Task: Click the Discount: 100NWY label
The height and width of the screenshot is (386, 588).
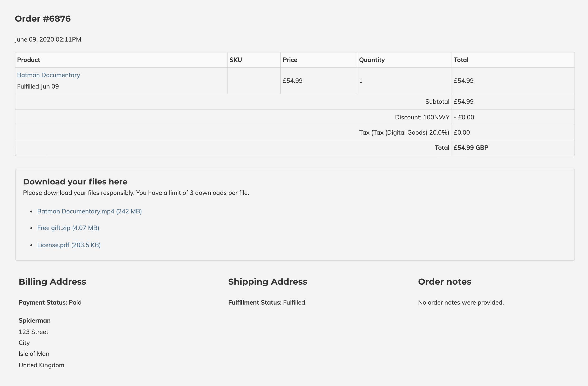Action: coord(422,117)
